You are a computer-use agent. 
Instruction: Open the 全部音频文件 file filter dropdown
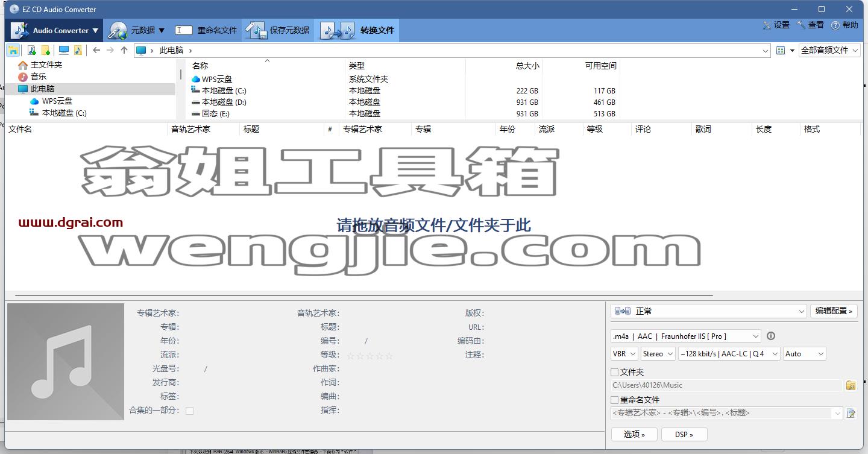tap(829, 51)
